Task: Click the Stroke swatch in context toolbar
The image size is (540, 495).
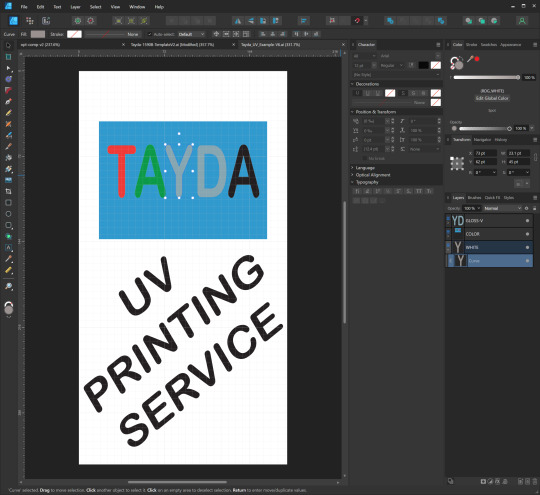Action: click(x=74, y=34)
